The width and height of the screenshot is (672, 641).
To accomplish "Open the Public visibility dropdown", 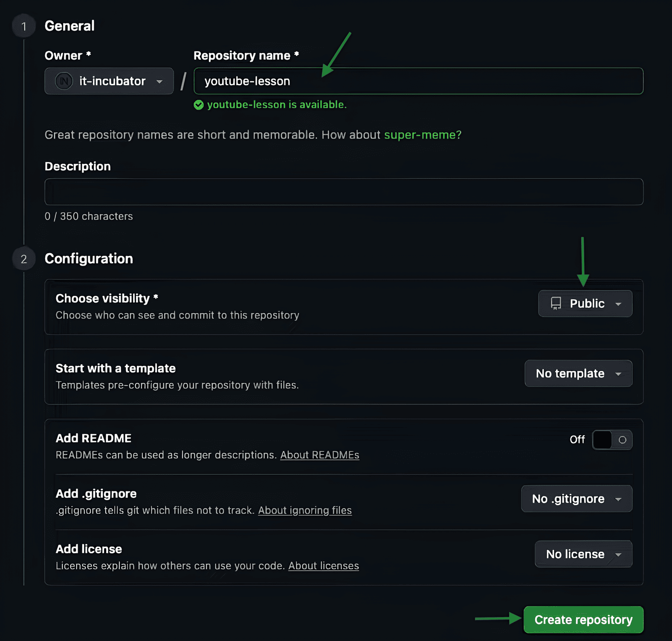I will coord(585,303).
